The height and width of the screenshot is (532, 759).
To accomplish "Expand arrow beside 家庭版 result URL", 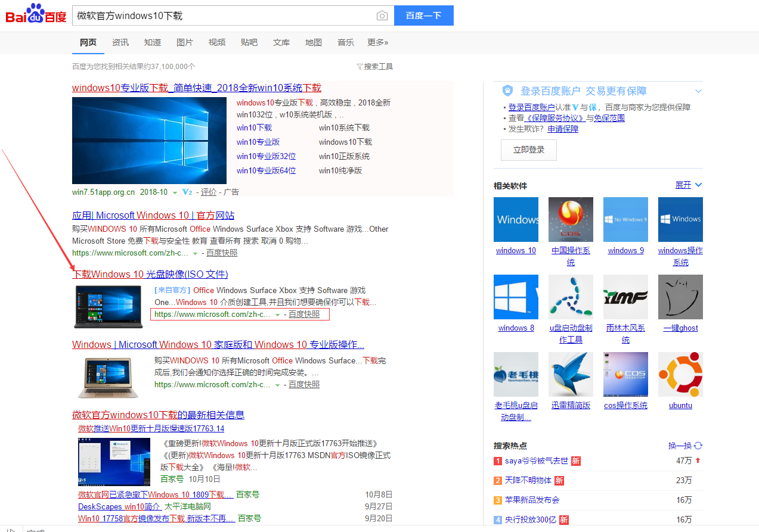I will click(278, 385).
